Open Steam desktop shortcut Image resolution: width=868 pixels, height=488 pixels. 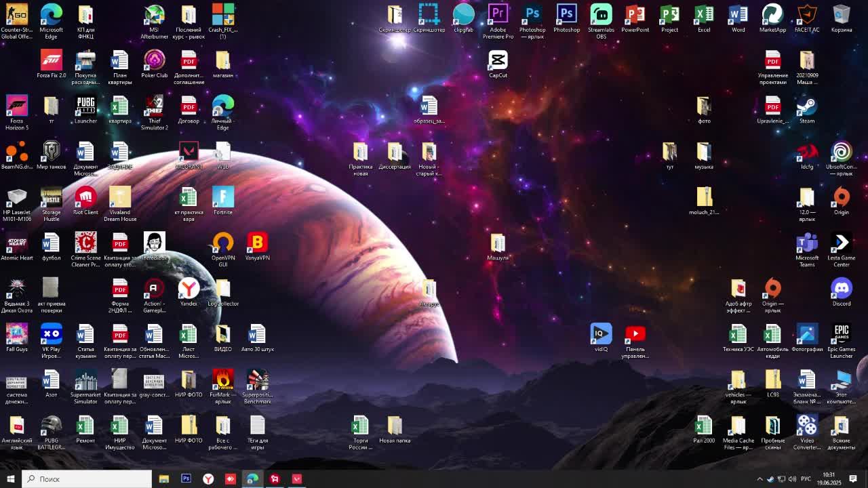pos(806,110)
